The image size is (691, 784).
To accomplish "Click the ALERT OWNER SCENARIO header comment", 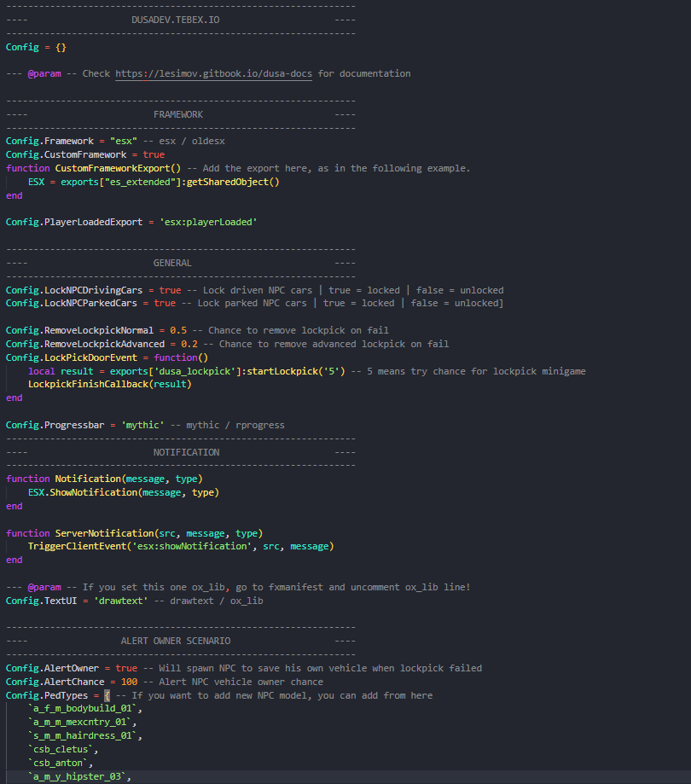I will 176,641.
